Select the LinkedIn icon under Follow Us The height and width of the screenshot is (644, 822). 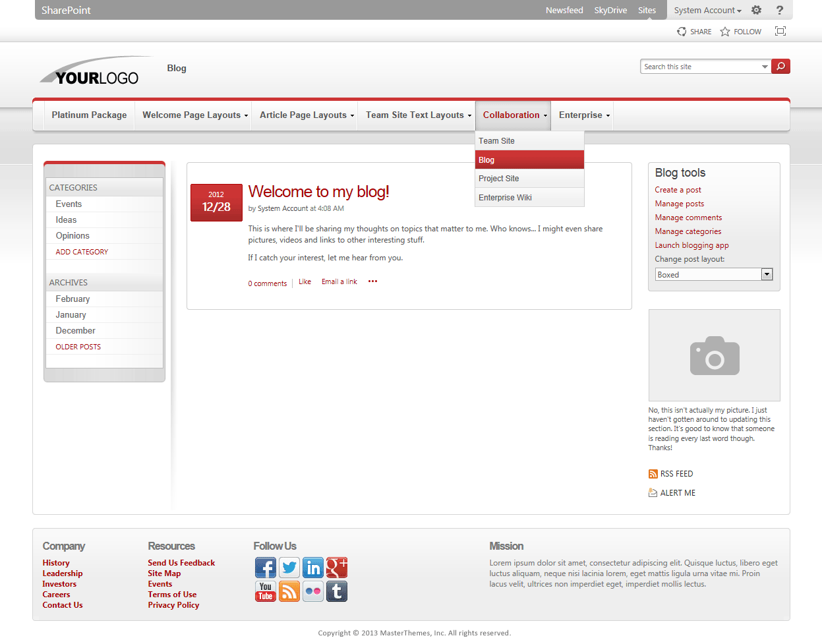pos(313,568)
